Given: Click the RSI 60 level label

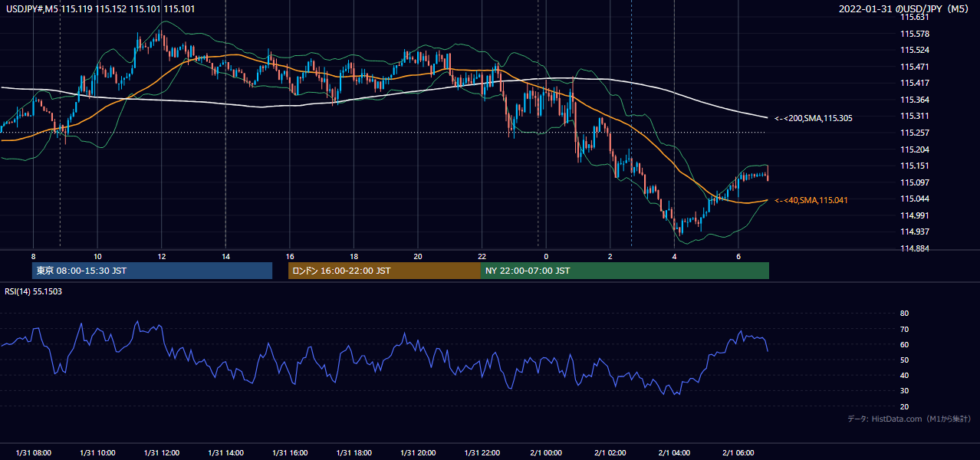Looking at the screenshot, I should click(904, 344).
